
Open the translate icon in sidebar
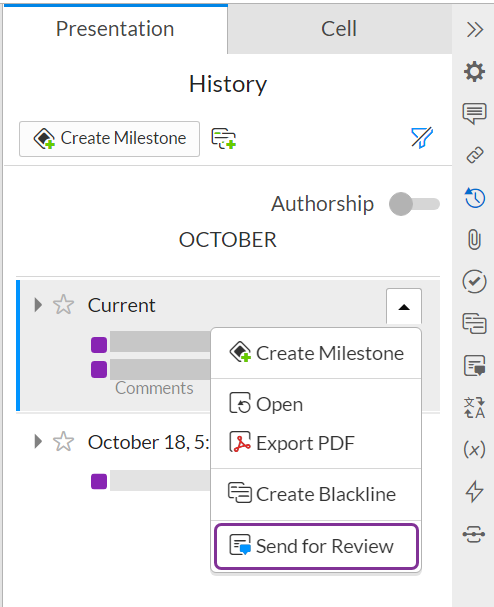(x=474, y=407)
